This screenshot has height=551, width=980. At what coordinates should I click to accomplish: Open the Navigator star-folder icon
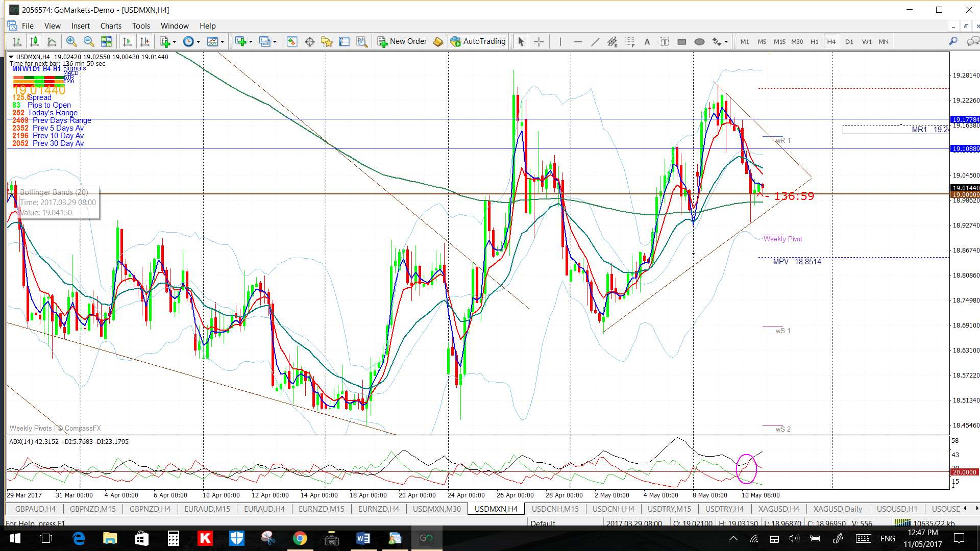point(327,42)
